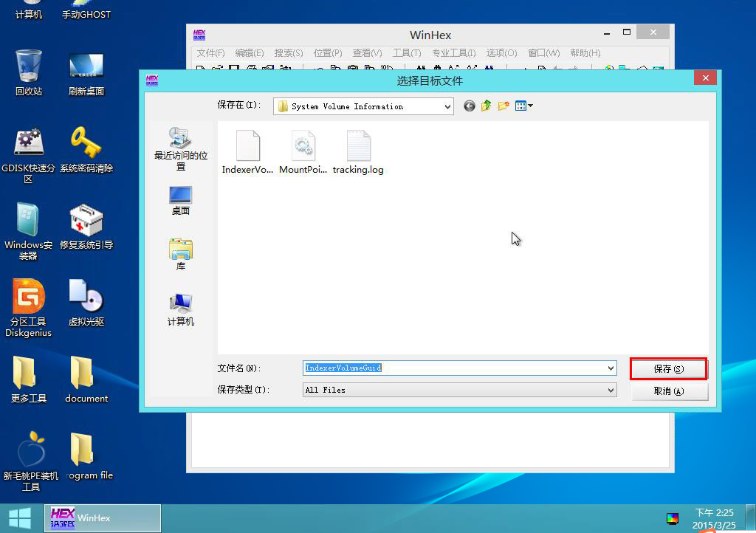This screenshot has width=756, height=533.
Task: Open 分区工具 Diskgenius icon
Action: (29, 307)
